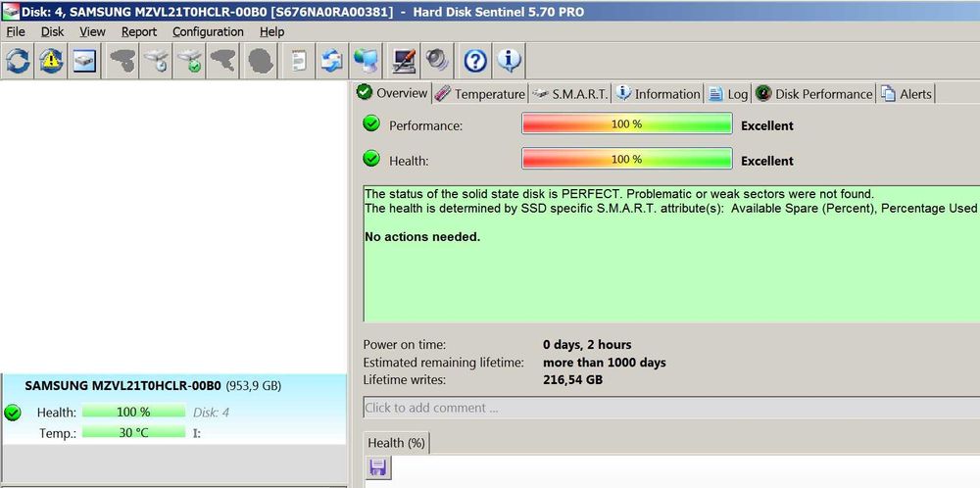Screen dimensions: 980x488
Task: Click the disk with green checkmark icon
Action: coord(189,61)
